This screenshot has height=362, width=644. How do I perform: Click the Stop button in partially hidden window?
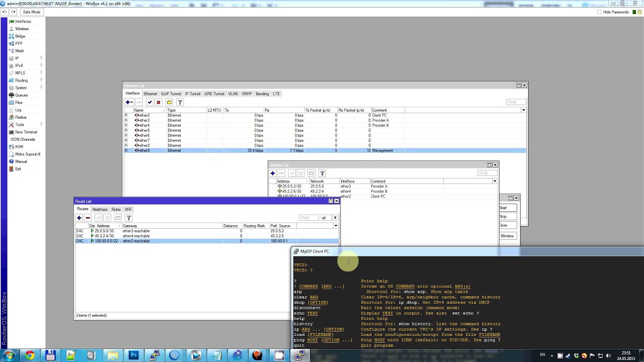point(509,217)
